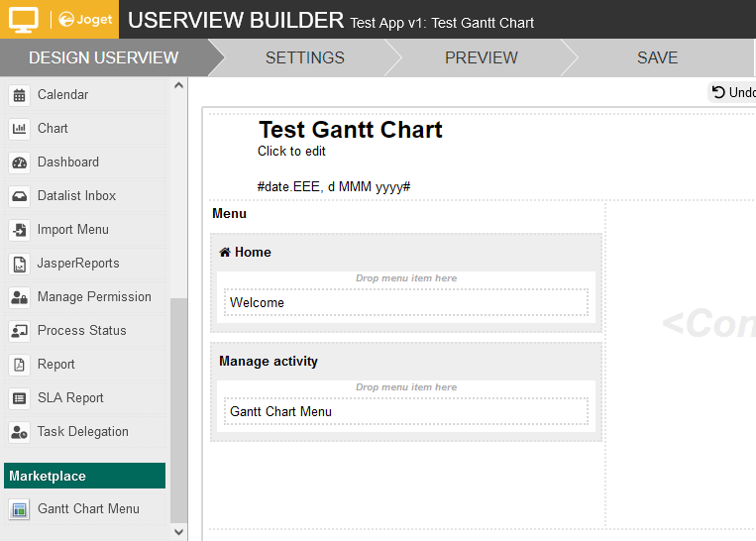756x541 pixels.
Task: Select the Chart menu icon
Action: [x=20, y=129]
